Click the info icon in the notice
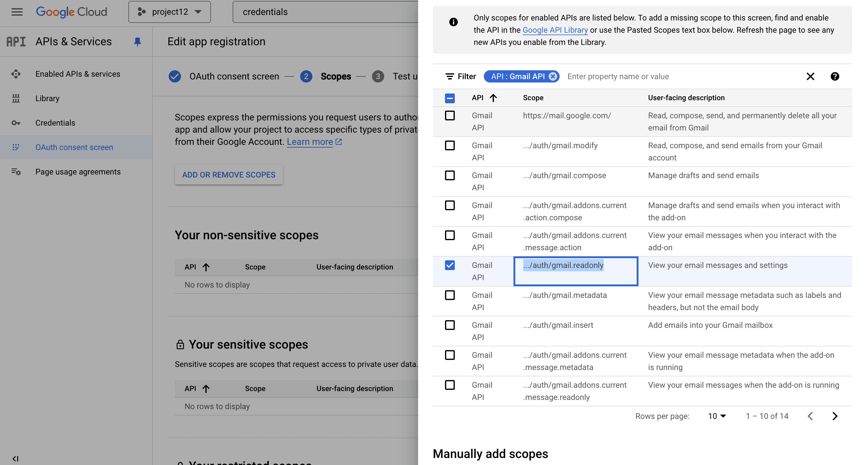The image size is (868, 465). [454, 22]
